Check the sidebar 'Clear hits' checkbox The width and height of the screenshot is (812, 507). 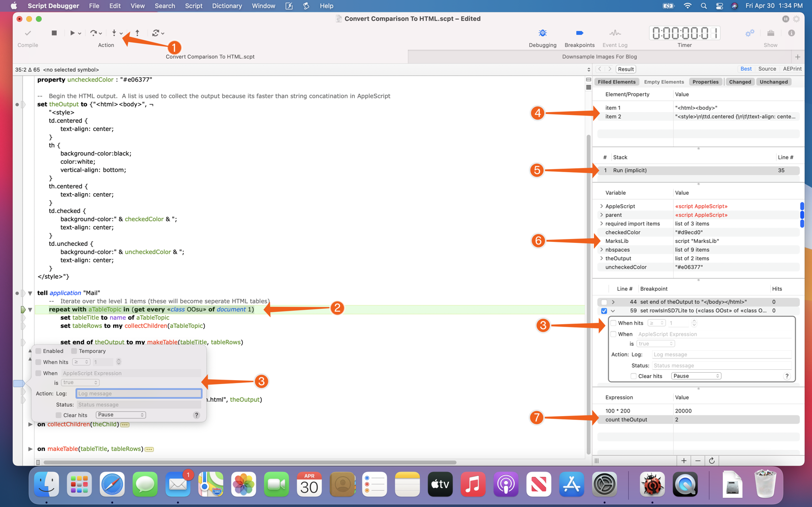633,376
